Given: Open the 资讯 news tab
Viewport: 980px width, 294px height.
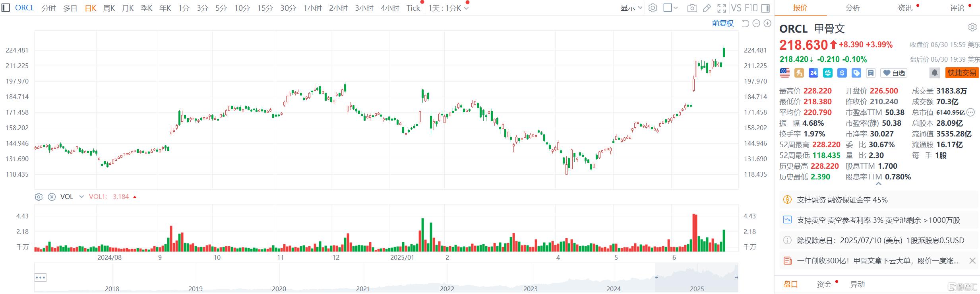Looking at the screenshot, I should point(905,8).
